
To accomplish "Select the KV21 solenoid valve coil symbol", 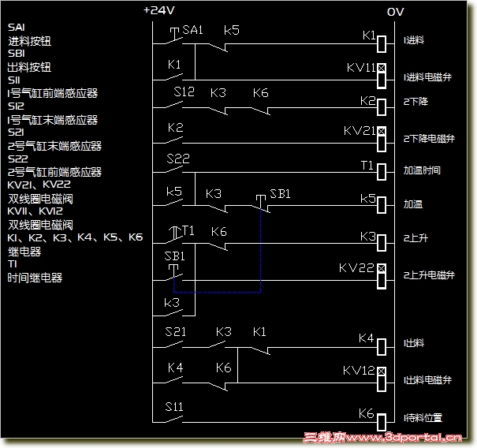I will 382,139.
